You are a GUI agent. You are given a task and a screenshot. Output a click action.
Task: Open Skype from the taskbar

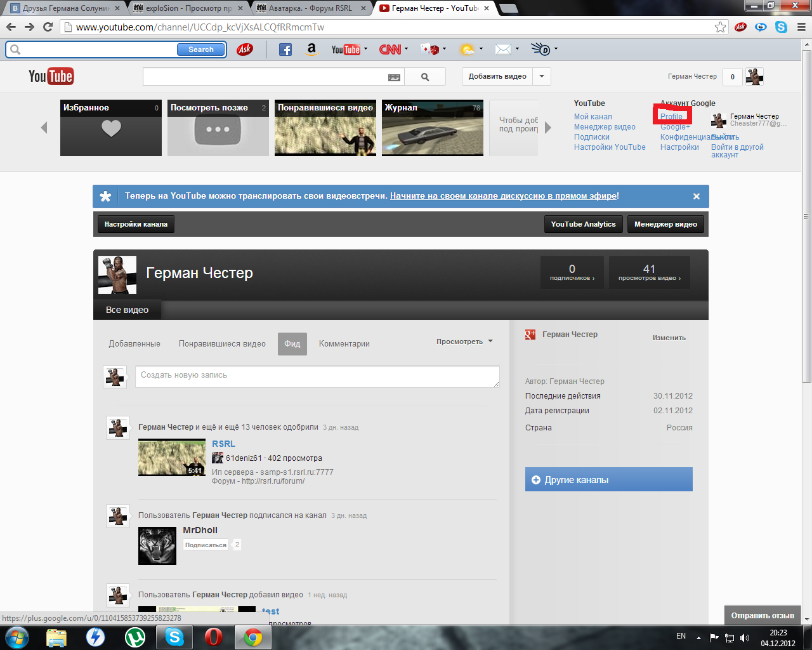pyautogui.click(x=174, y=637)
